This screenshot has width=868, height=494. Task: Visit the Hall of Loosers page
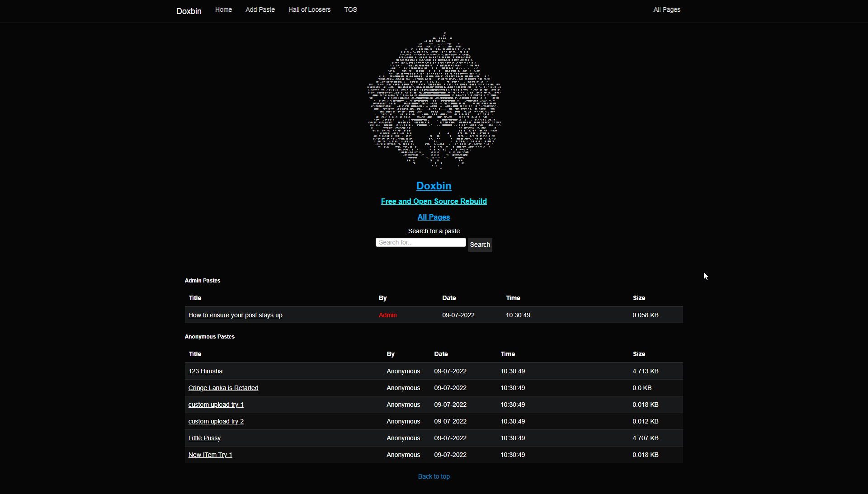[309, 9]
